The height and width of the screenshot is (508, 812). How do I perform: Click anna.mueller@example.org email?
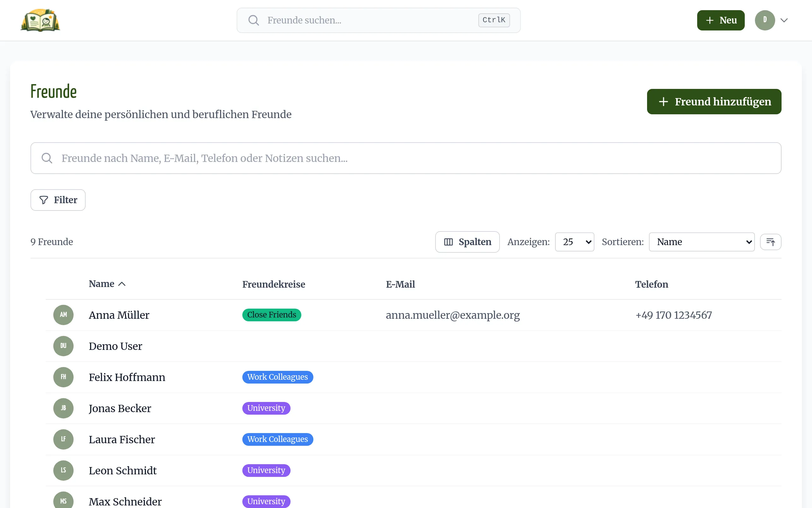tap(453, 315)
